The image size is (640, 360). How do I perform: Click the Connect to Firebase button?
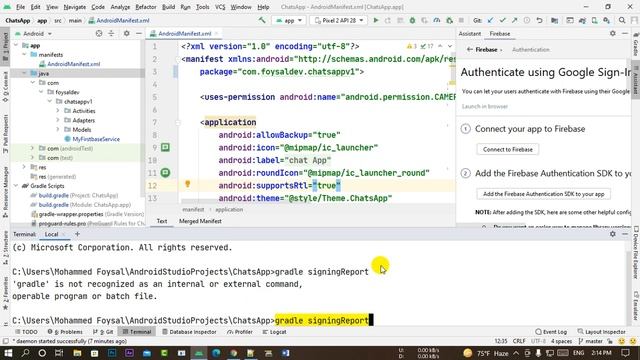[x=507, y=149]
